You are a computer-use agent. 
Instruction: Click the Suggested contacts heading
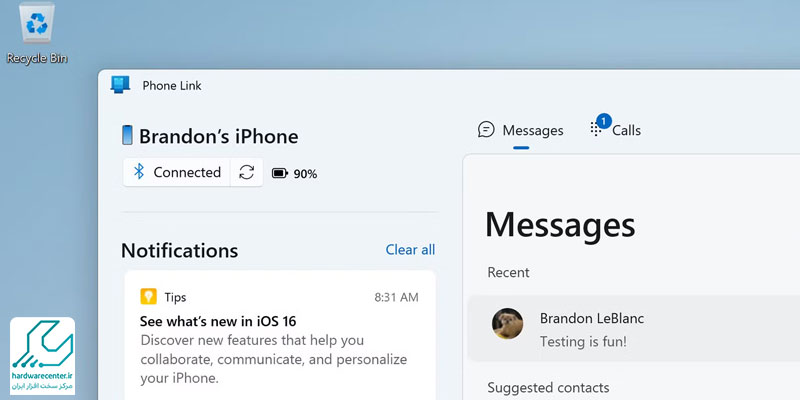(548, 388)
